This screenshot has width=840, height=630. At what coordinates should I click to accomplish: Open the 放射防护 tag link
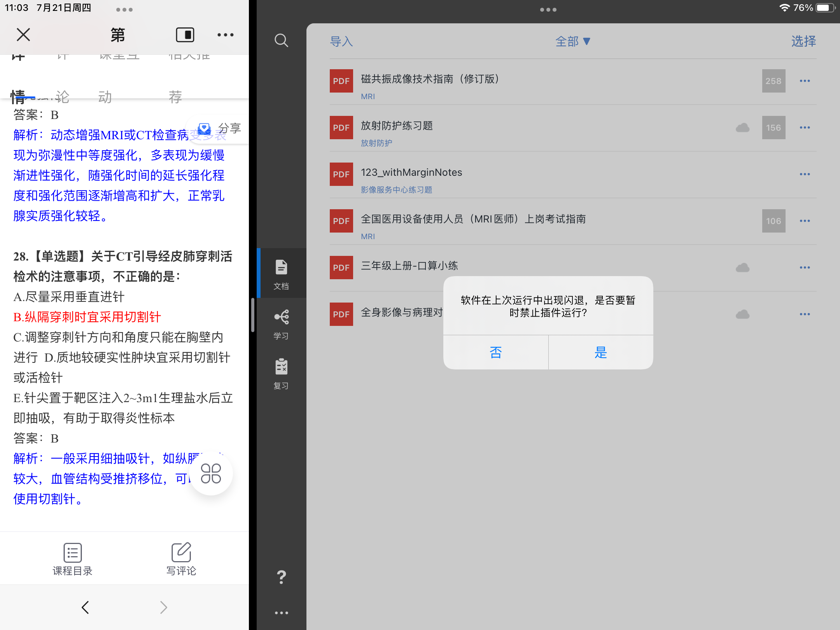point(376,143)
